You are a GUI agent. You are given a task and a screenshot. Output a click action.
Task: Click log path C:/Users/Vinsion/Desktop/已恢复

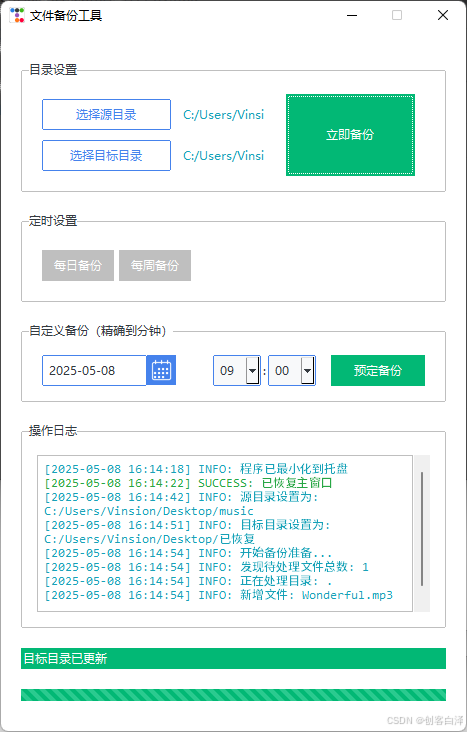click(149, 539)
